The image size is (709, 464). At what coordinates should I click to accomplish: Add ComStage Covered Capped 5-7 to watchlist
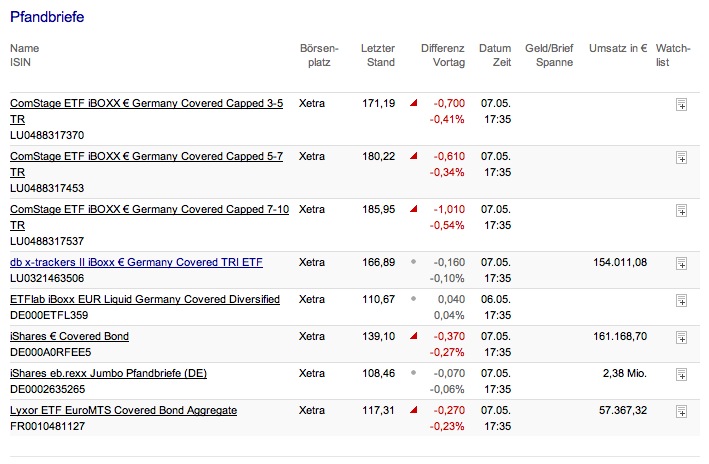coord(681,157)
